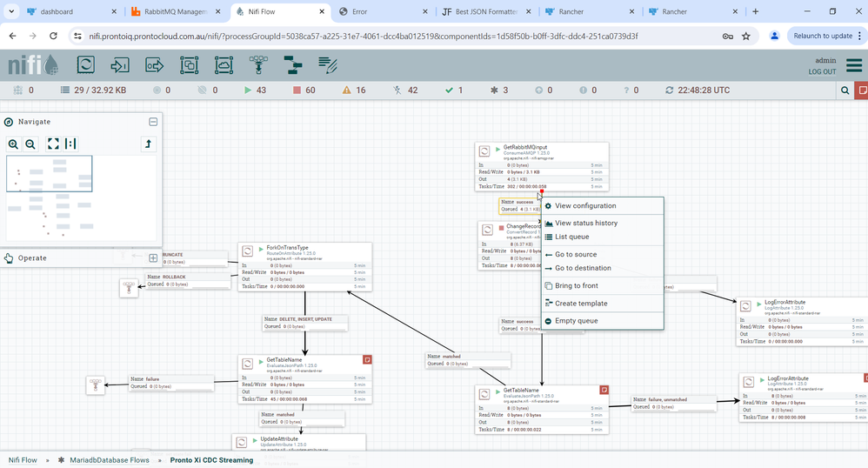Select the Output Port toolbar icon
Image resolution: width=868 pixels, height=468 pixels.
click(155, 64)
